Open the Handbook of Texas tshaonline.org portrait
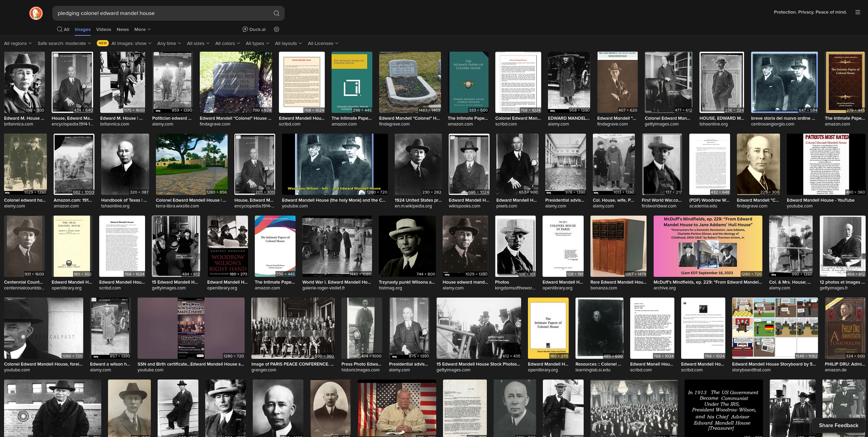The height and width of the screenshot is (437, 868). [125, 164]
